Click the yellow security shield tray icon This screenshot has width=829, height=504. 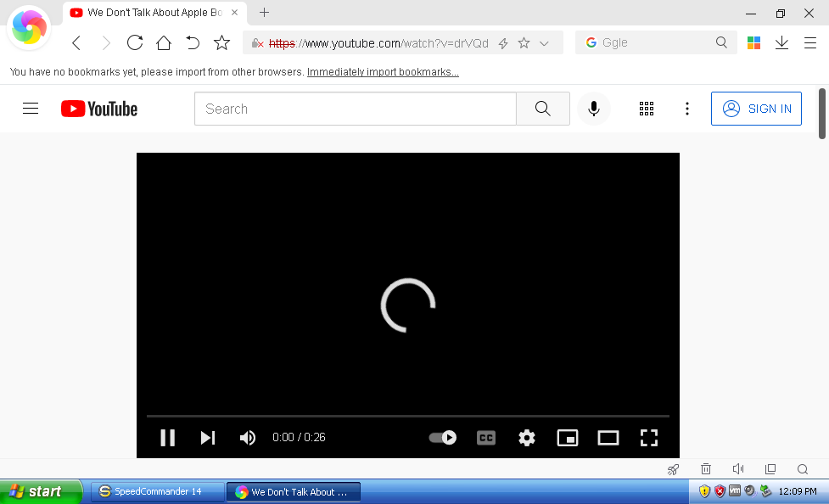[704, 491]
